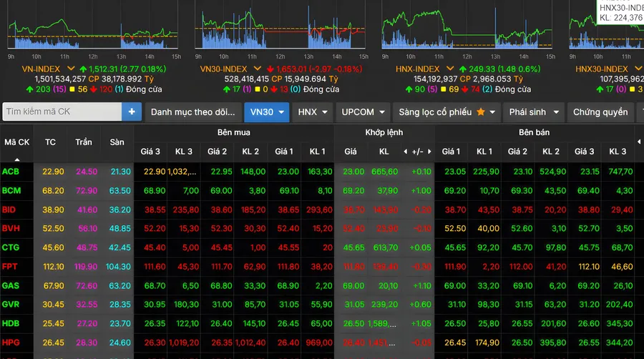Viewport: 644px width, 359px height.
Task: Expand VN-INDEX chevron selector
Action: (71, 69)
